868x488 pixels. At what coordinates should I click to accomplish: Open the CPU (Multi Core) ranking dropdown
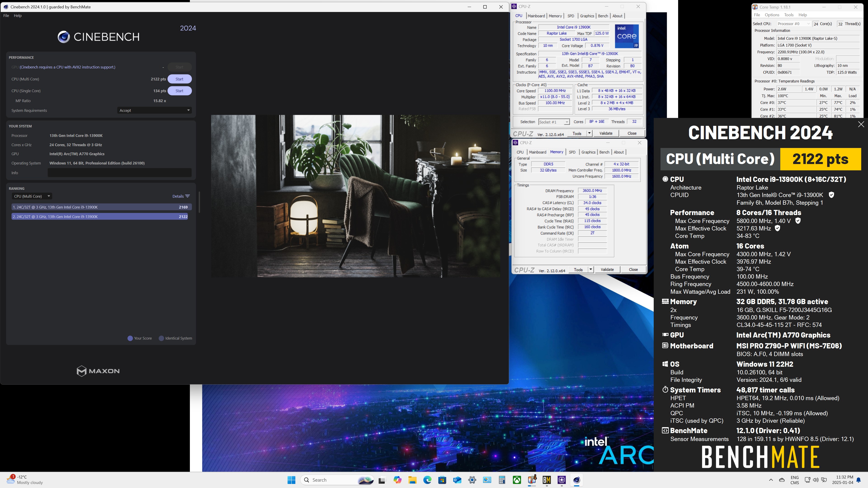click(32, 196)
